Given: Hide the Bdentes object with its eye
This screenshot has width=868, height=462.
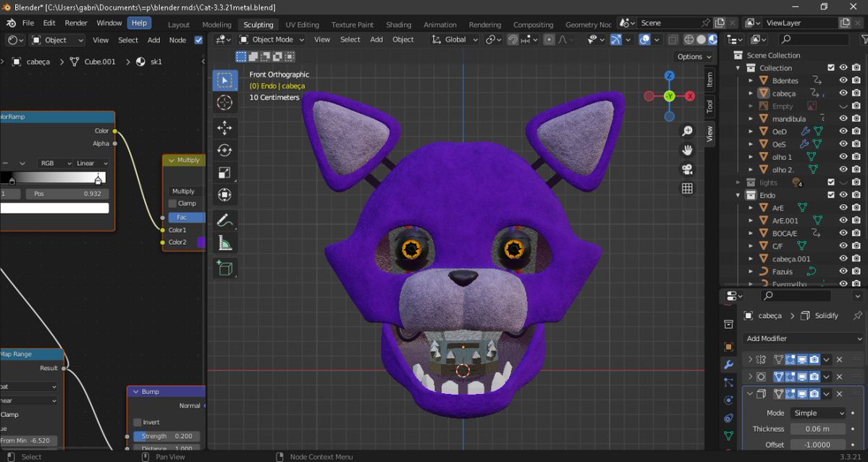Looking at the screenshot, I should (843, 80).
